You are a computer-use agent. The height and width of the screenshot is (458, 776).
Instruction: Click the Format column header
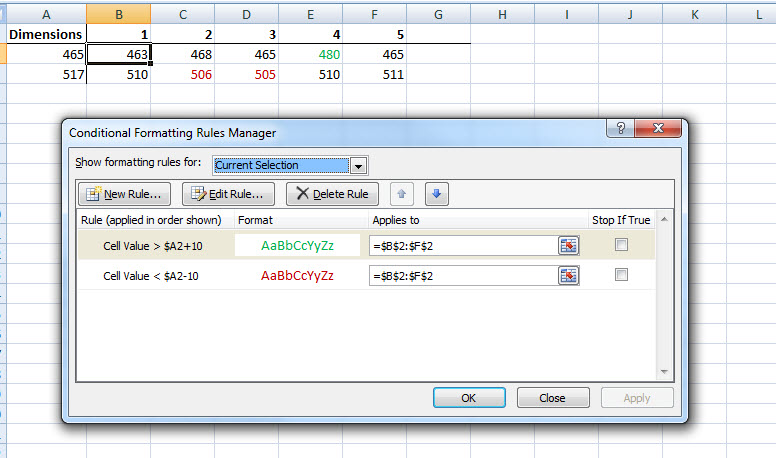pyautogui.click(x=301, y=220)
